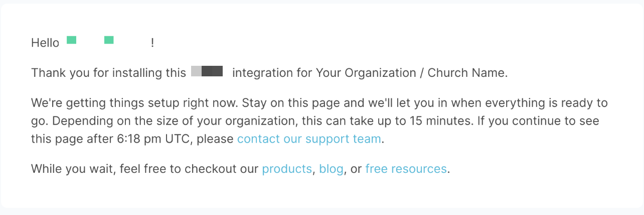Open the blog link
The image size is (644, 215).
(331, 169)
